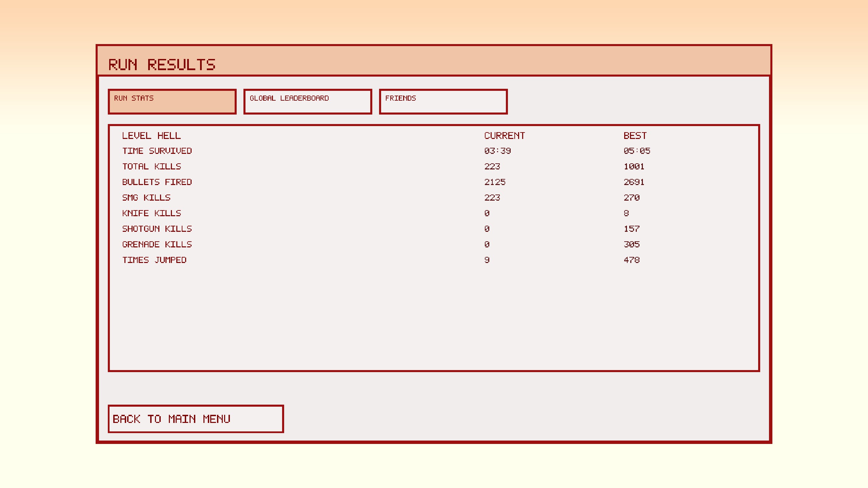Click best total kills value 1001

click(634, 167)
